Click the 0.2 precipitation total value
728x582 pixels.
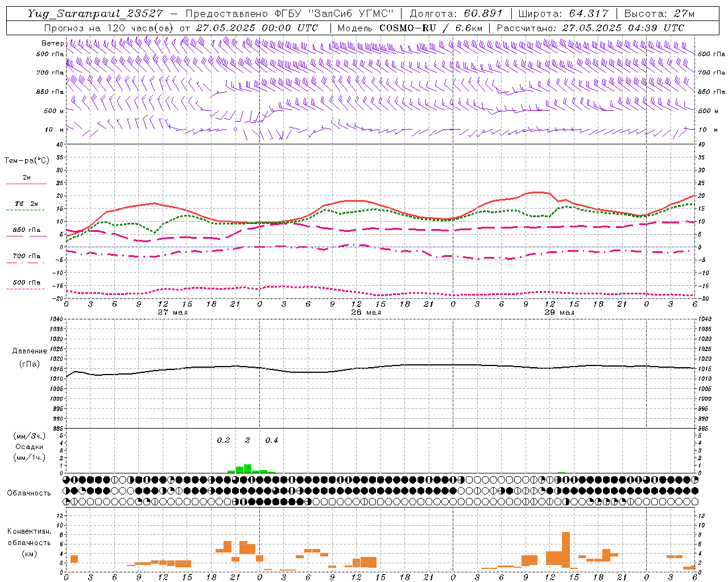point(224,440)
